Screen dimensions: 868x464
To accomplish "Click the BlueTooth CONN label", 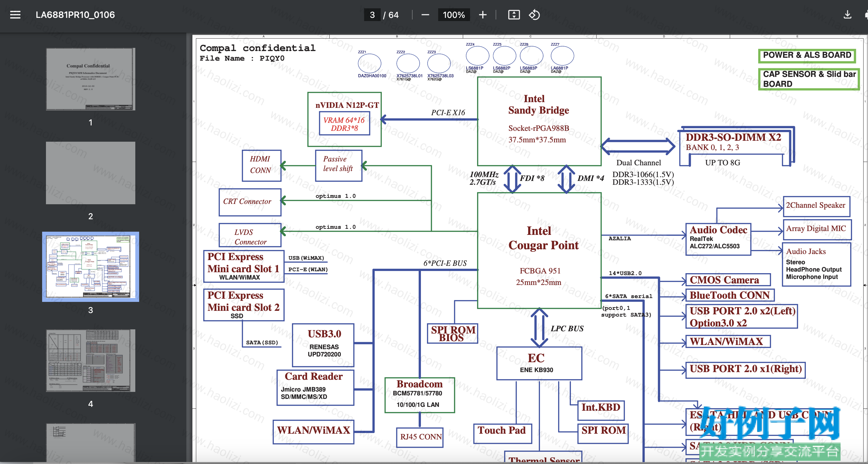I will point(730,295).
